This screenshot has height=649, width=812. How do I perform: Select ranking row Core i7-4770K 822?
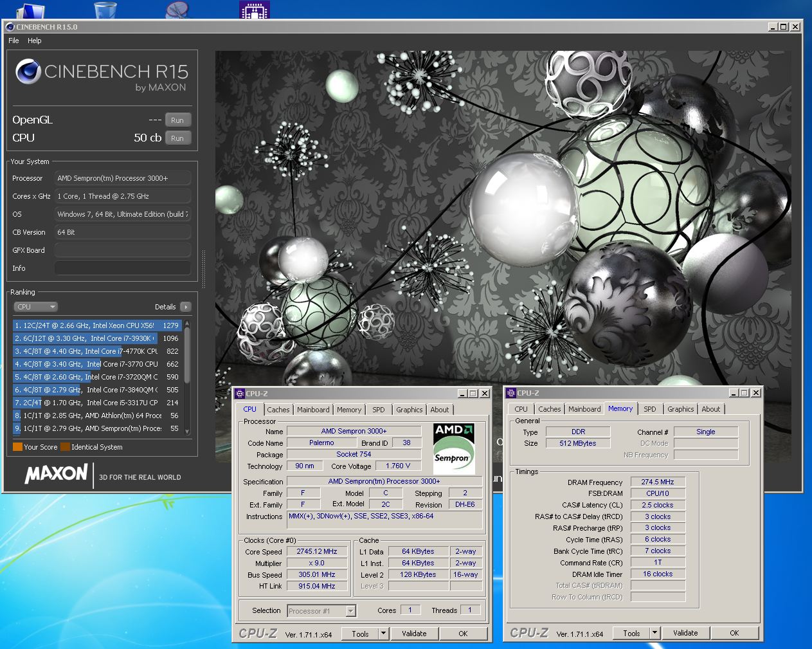tap(97, 351)
